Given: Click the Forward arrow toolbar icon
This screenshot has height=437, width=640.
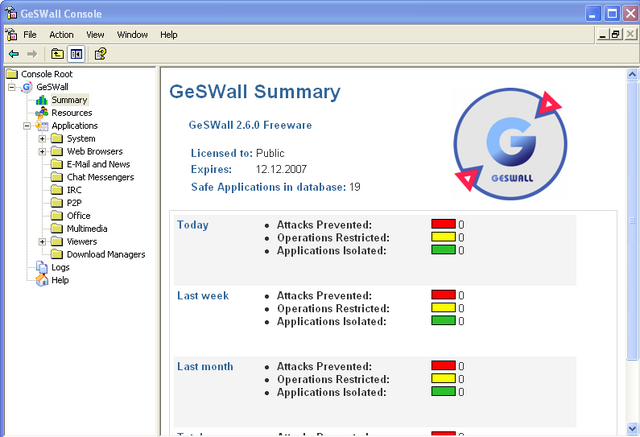Looking at the screenshot, I should [32, 54].
